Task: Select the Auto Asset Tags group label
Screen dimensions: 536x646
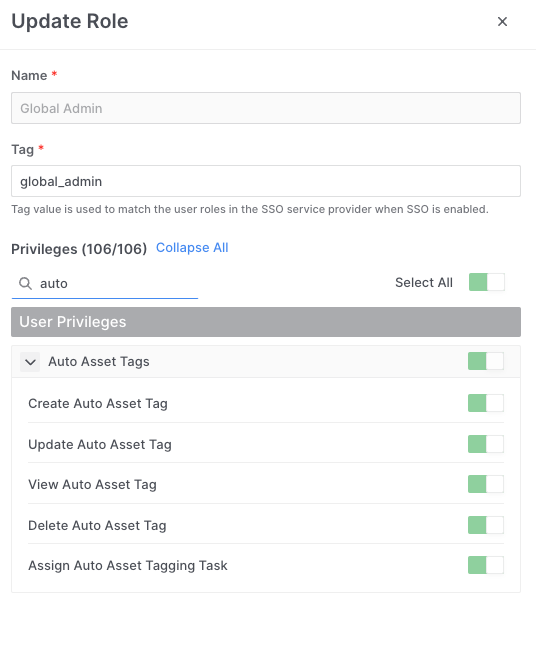Action: (99, 362)
